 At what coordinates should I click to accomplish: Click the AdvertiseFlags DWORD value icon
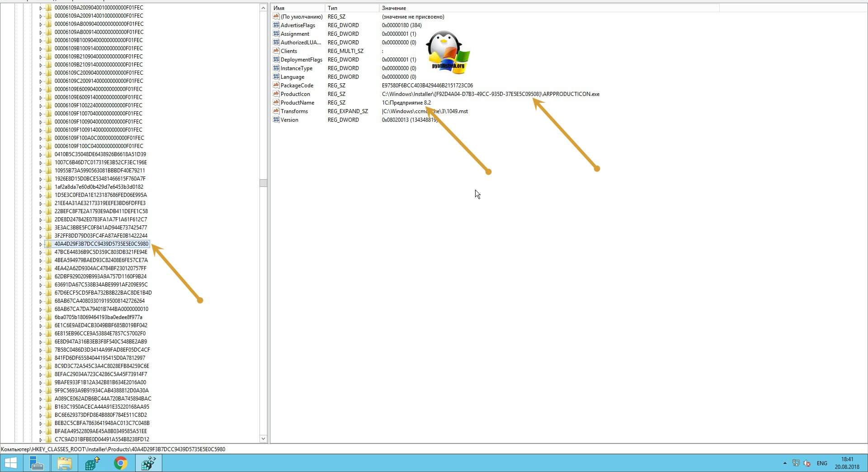276,25
